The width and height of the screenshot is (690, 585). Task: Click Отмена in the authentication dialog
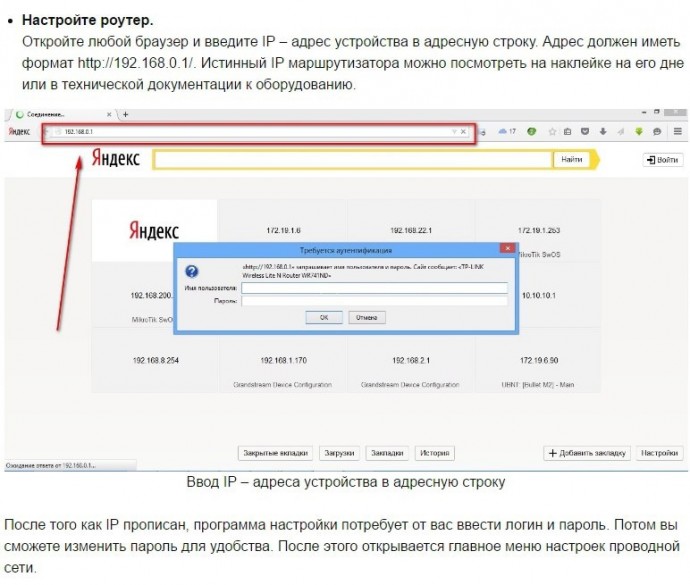click(367, 317)
